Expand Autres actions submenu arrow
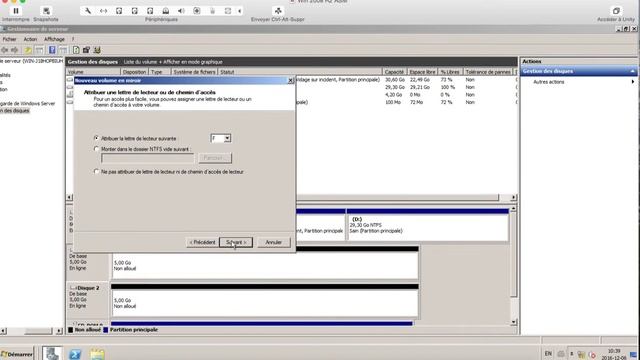640x360 pixels. coord(633,82)
